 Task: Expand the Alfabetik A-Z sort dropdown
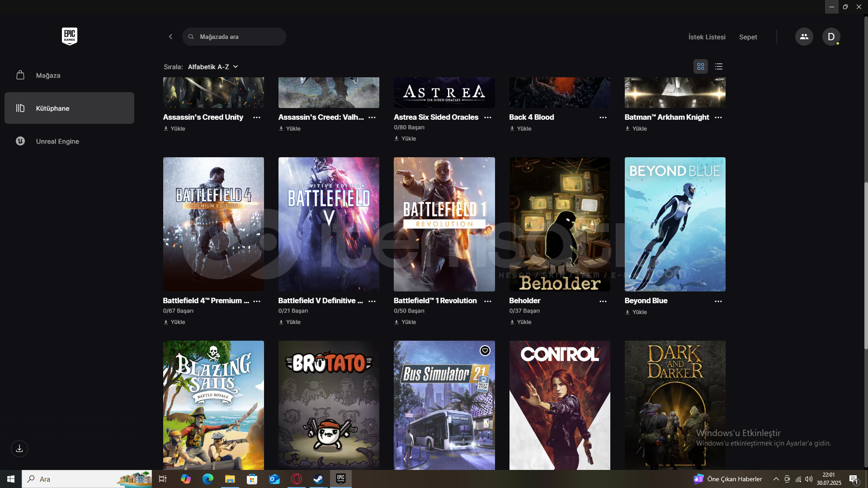click(x=212, y=67)
